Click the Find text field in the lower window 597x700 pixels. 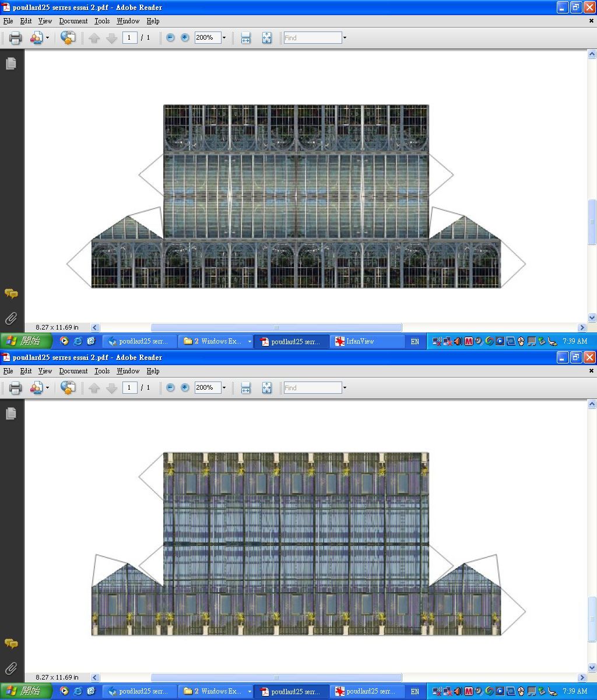click(x=312, y=388)
